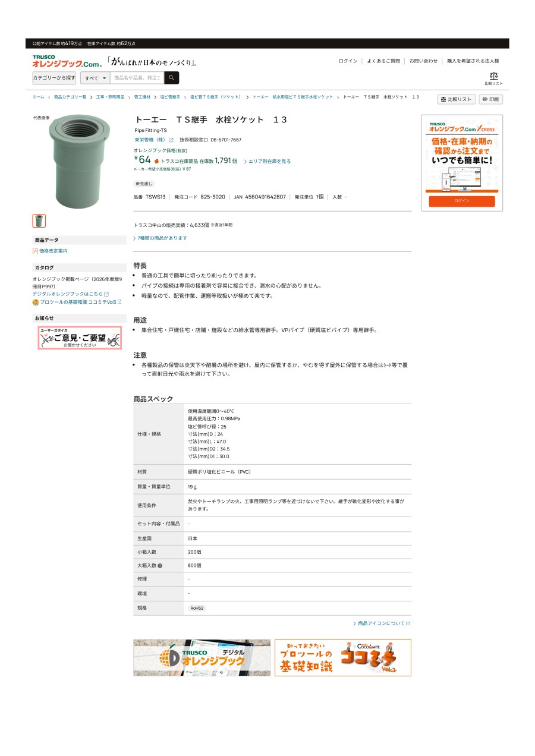The height and width of the screenshot is (756, 535).
Task: Click the product search input field
Action: pyautogui.click(x=137, y=78)
